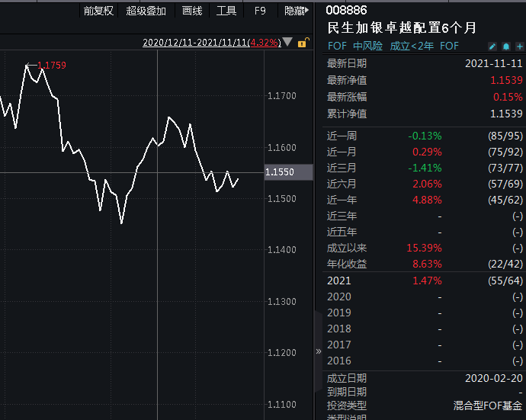Open the triangle dropdown beside date range

pyautogui.click(x=287, y=43)
